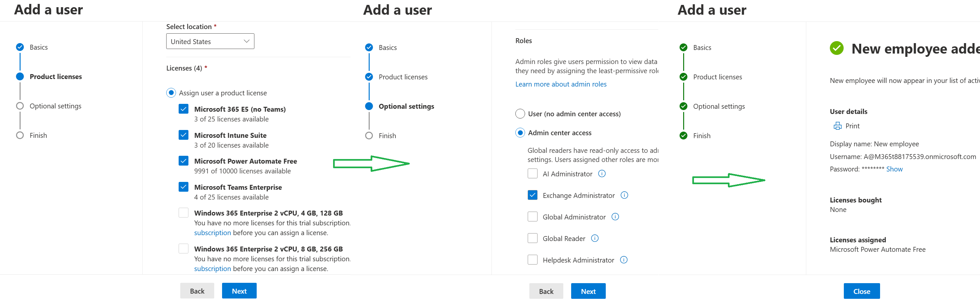Click Back on the Product licenses page
Viewport: 980px width, 306px height.
tap(197, 291)
